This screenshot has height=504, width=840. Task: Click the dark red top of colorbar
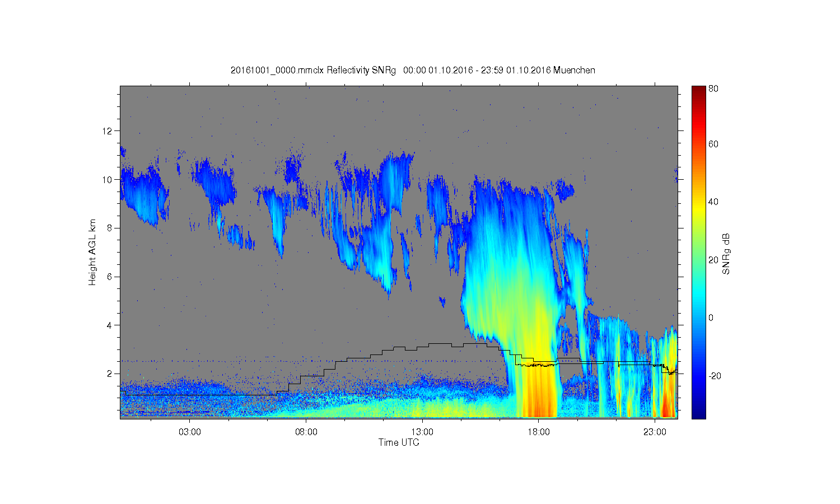(x=698, y=90)
